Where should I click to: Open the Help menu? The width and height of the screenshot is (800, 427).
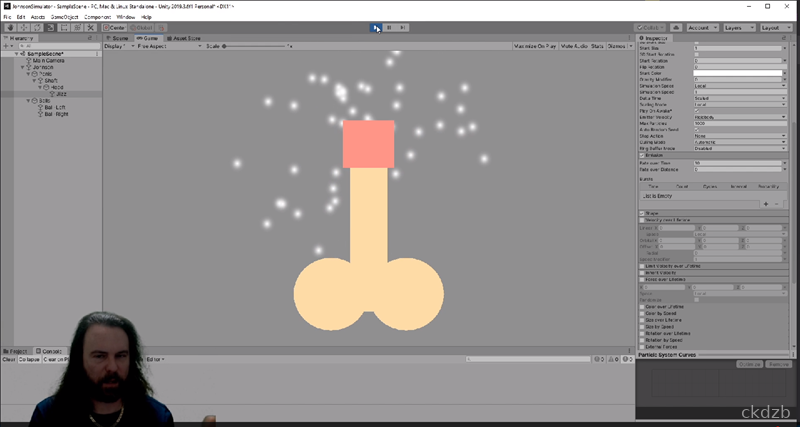coord(146,17)
